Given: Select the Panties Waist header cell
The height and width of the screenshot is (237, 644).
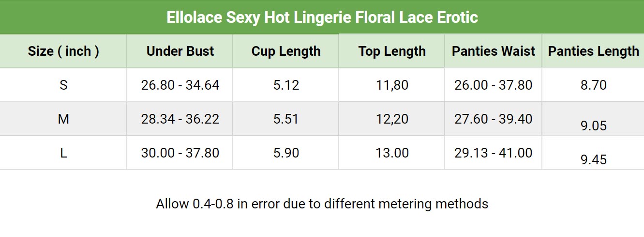Looking at the screenshot, I should tap(494, 51).
